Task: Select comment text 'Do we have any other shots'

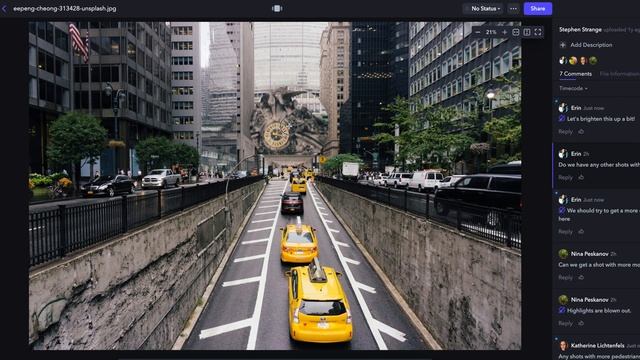Action: pos(599,165)
